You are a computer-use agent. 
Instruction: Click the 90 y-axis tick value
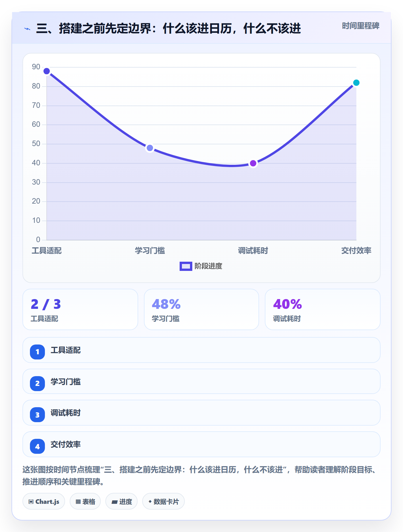click(x=36, y=67)
